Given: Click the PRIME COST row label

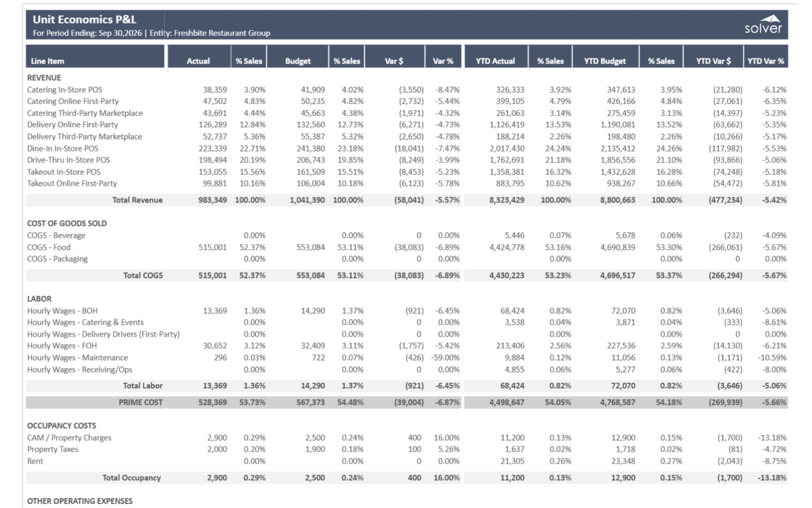Looking at the screenshot, I should [x=140, y=402].
